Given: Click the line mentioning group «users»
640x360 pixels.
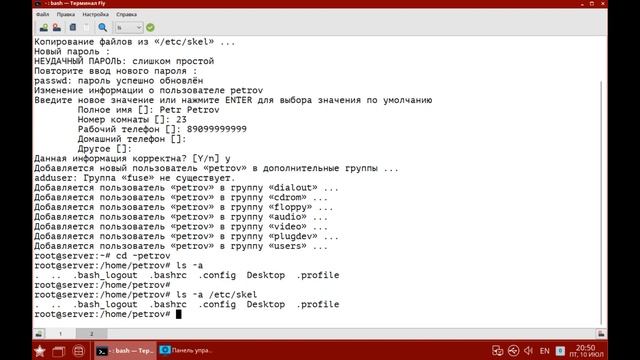Looking at the screenshot, I should [x=181, y=246].
